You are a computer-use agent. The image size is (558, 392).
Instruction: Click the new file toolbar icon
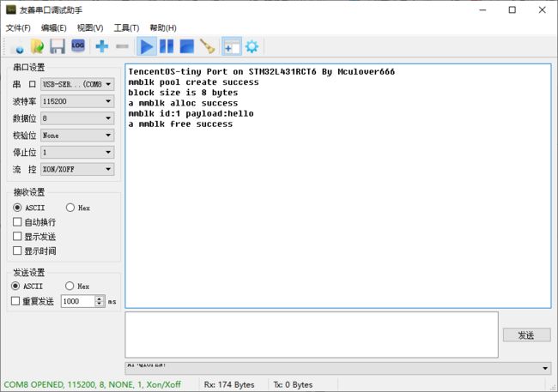pyautogui.click(x=18, y=46)
